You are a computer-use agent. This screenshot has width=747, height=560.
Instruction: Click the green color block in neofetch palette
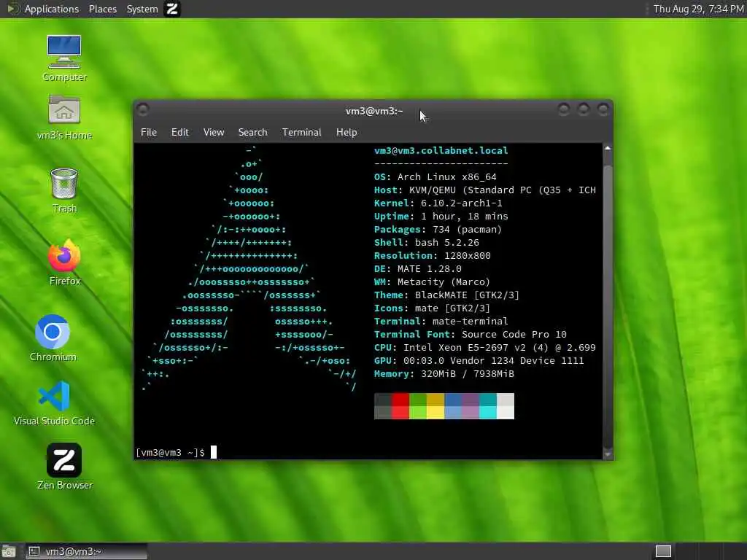coord(418,406)
